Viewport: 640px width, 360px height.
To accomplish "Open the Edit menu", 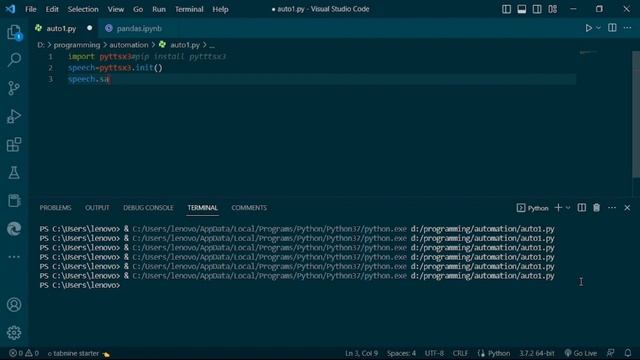I will point(52,9).
